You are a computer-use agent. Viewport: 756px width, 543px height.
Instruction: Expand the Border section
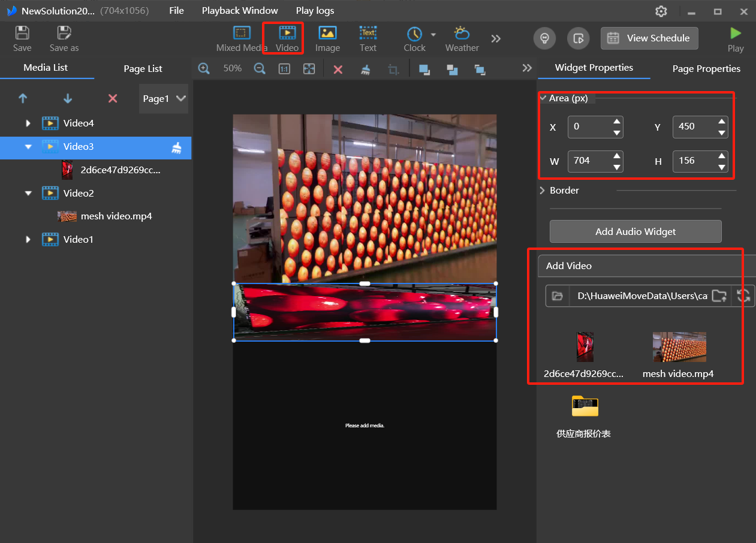pyautogui.click(x=543, y=191)
